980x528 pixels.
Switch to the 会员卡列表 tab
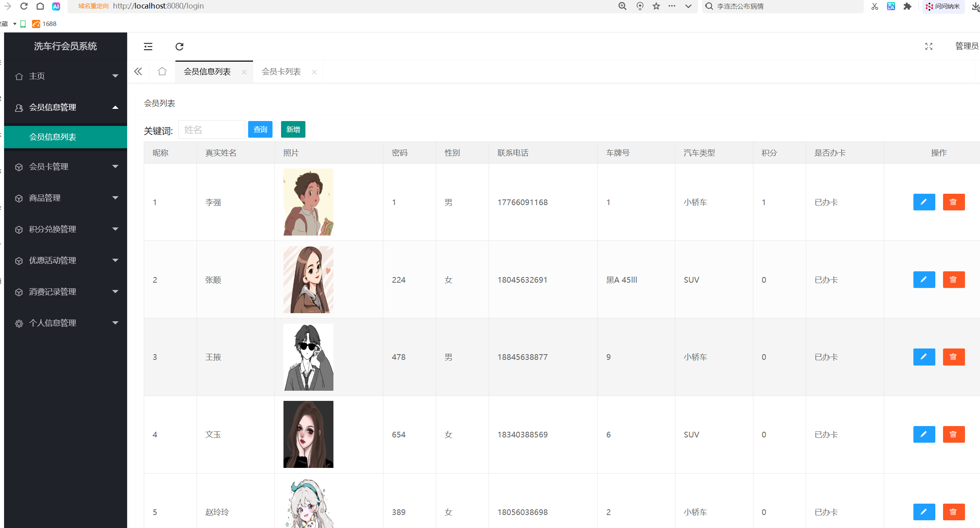[281, 71]
